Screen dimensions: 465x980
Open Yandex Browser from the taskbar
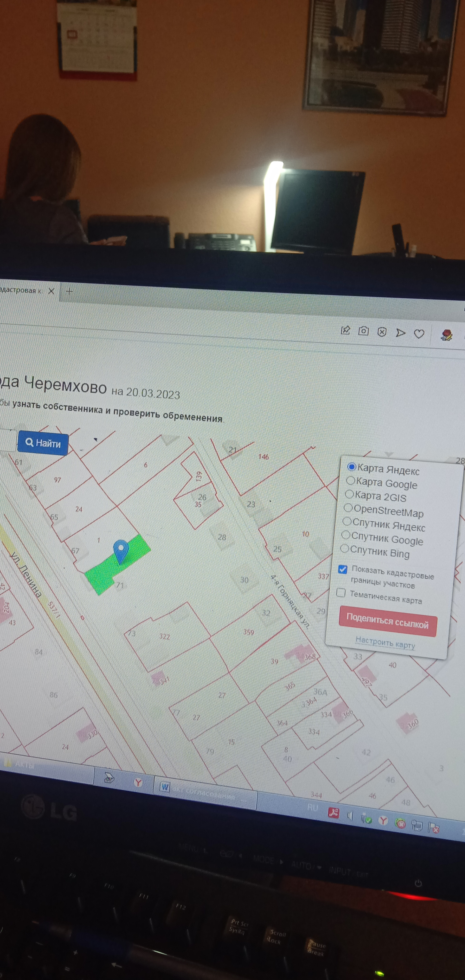click(x=138, y=782)
